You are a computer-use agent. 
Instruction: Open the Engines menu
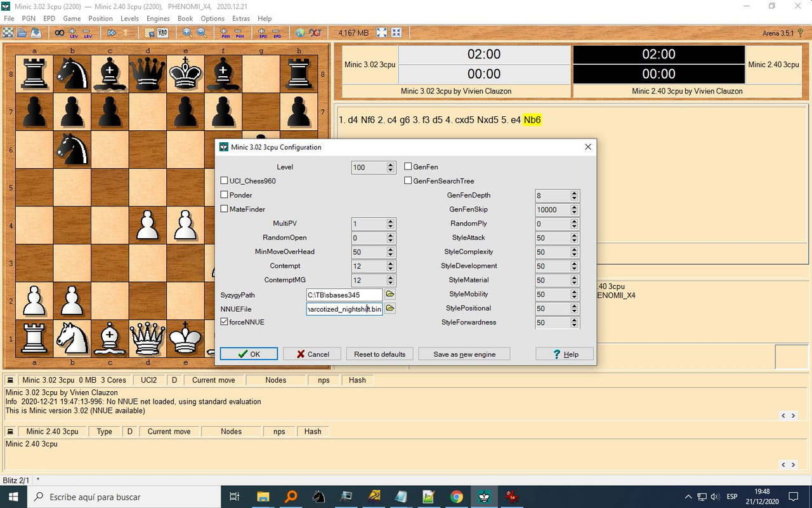[x=158, y=18]
